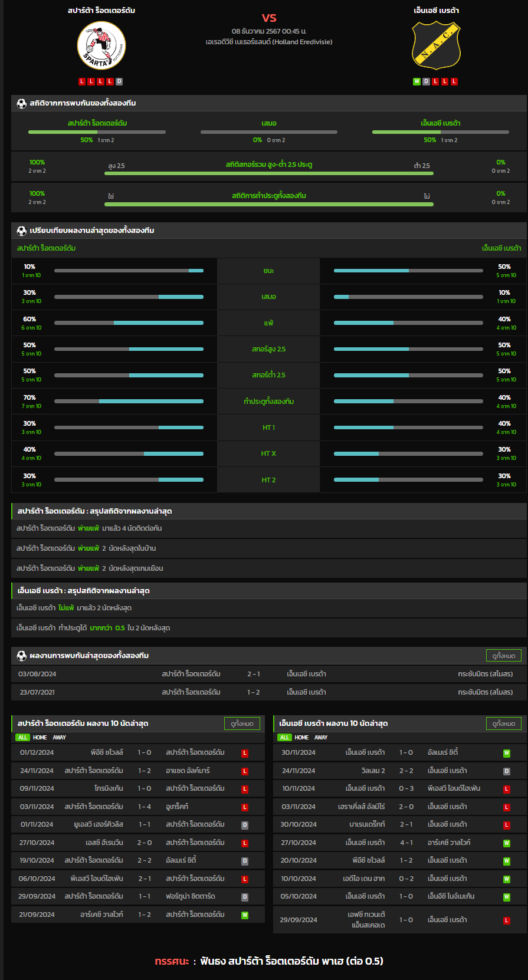Image resolution: width=528 pixels, height=980 pixels.
Task: Click the D result badge on Sparta's 01/11/2024 row
Action: [245, 825]
